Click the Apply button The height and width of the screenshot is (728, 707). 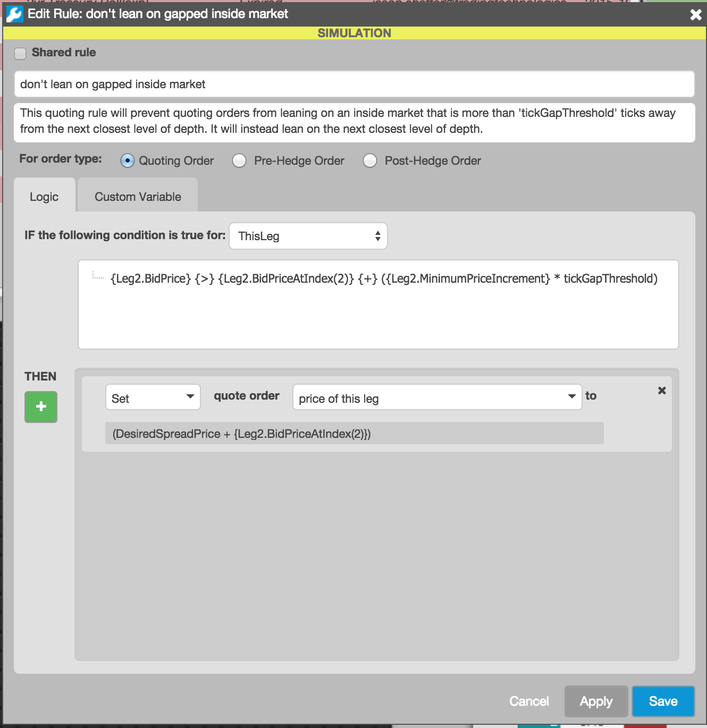point(596,701)
